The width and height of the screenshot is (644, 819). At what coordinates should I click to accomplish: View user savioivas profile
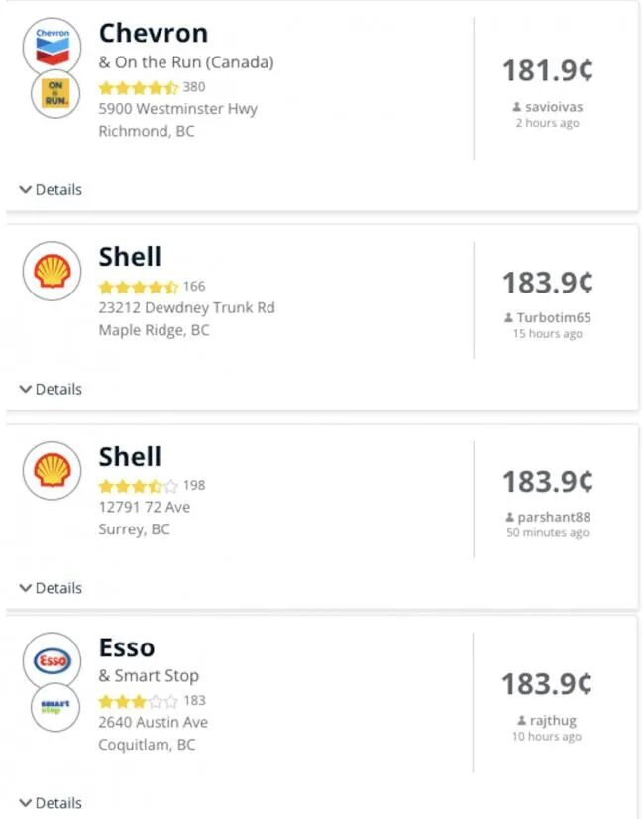tap(552, 106)
